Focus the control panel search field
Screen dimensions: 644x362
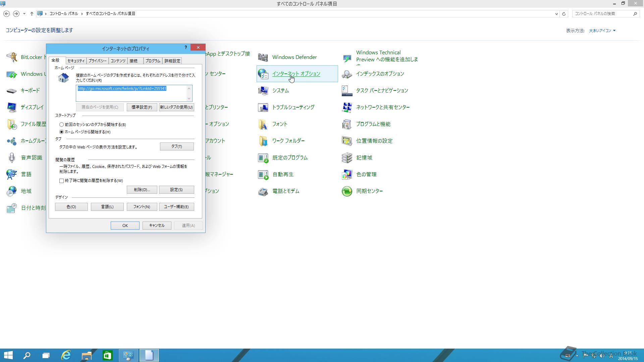[602, 14]
